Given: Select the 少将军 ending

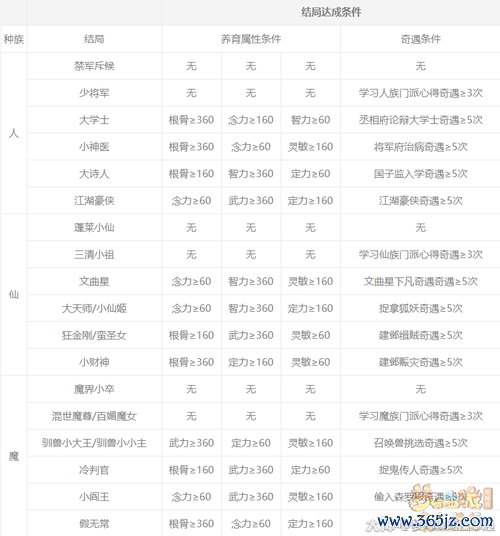Looking at the screenshot, I should pyautogui.click(x=94, y=93).
